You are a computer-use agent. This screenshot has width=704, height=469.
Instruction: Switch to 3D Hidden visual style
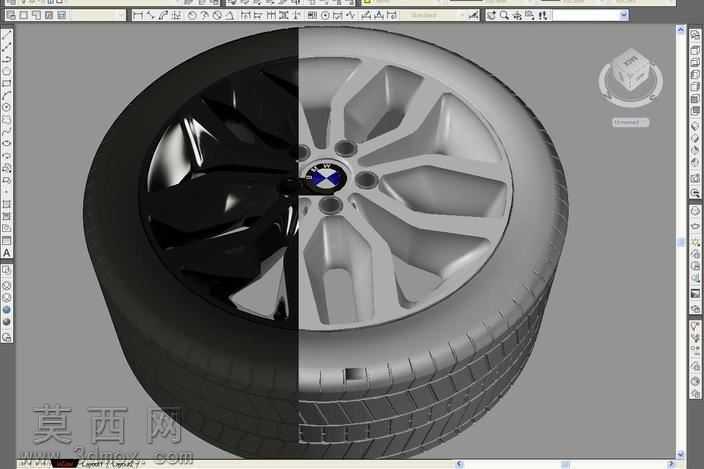pos(7,297)
